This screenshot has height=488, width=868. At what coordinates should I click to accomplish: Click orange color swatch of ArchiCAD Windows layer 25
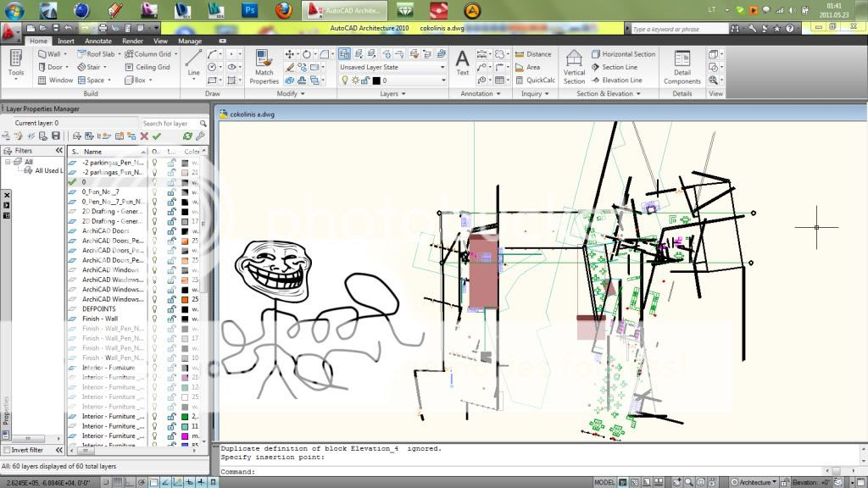point(185,299)
